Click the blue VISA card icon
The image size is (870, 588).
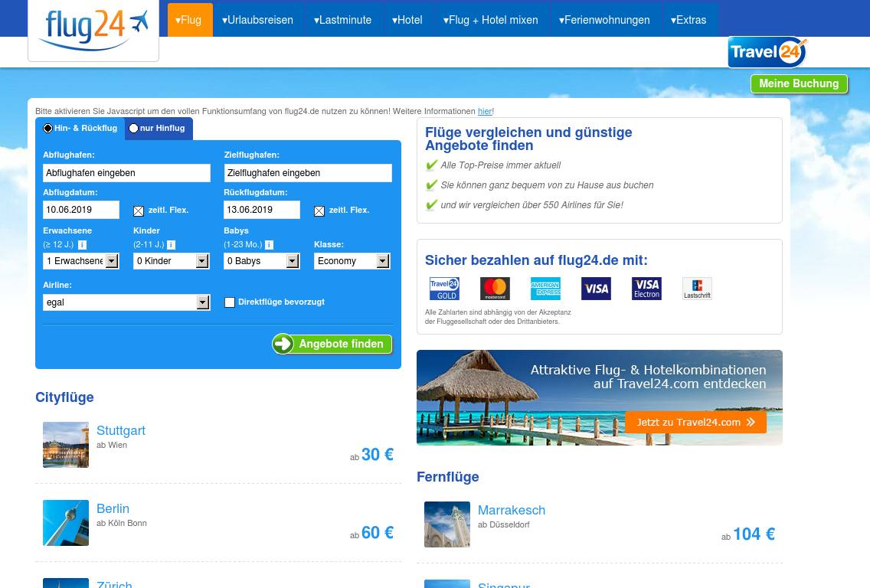coord(596,289)
